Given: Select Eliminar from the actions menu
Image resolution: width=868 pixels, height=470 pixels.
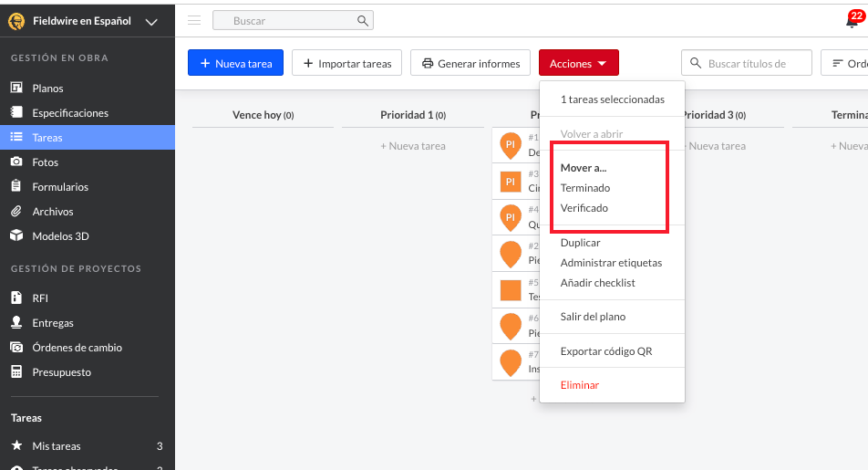Looking at the screenshot, I should [580, 384].
